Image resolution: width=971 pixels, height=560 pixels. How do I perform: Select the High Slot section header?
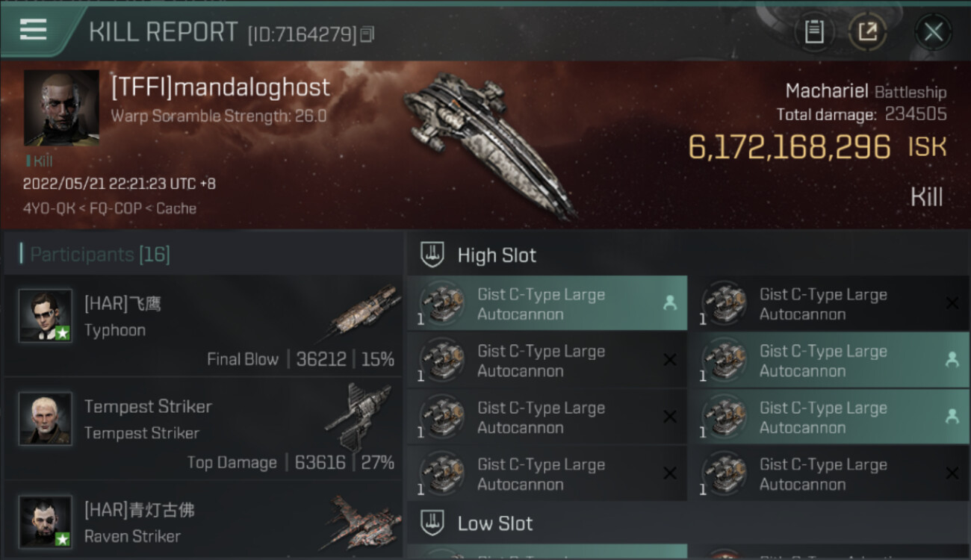pyautogui.click(x=497, y=255)
